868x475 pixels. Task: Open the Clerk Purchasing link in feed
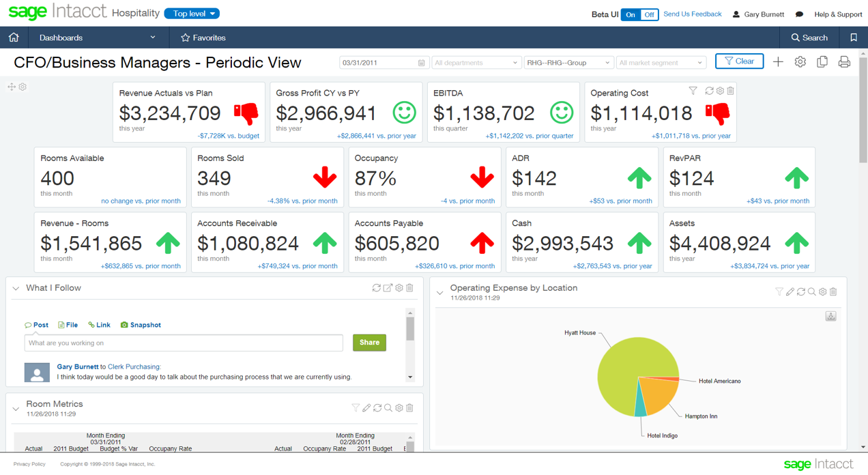pos(134,366)
